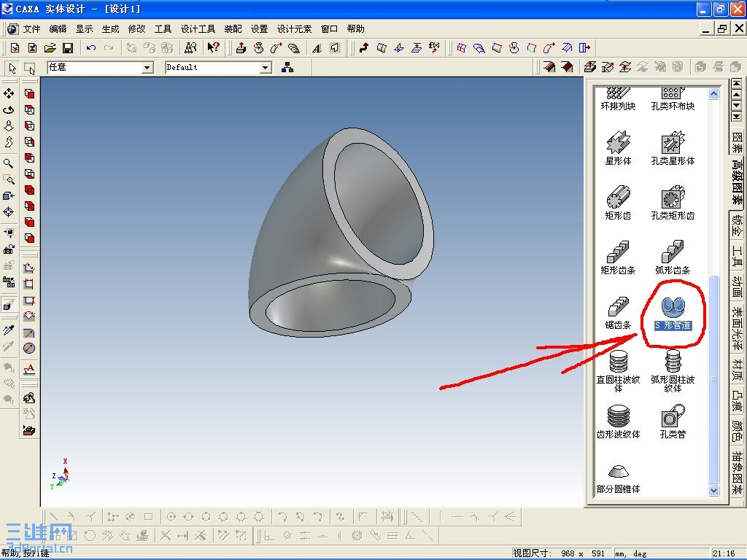Screen dimensions: 747x560
Task: Click catalog scrollbar down arrow
Action: click(x=713, y=490)
